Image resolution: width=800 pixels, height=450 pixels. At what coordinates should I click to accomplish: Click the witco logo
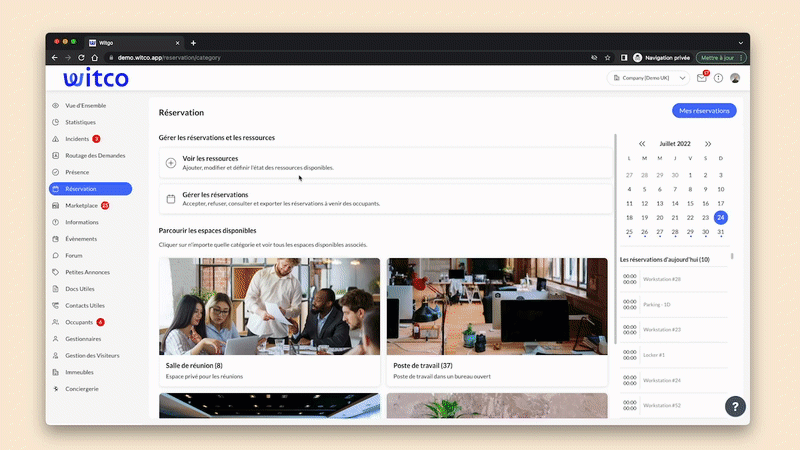tap(96, 78)
